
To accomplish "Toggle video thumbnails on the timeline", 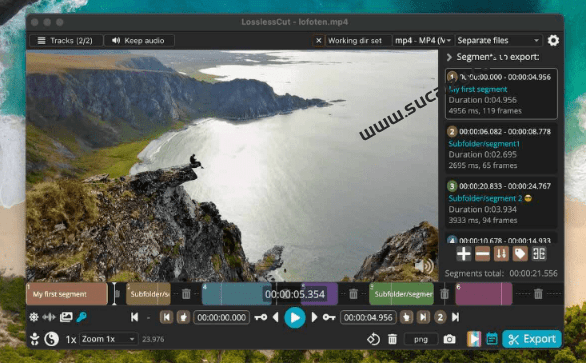I will 66,317.
